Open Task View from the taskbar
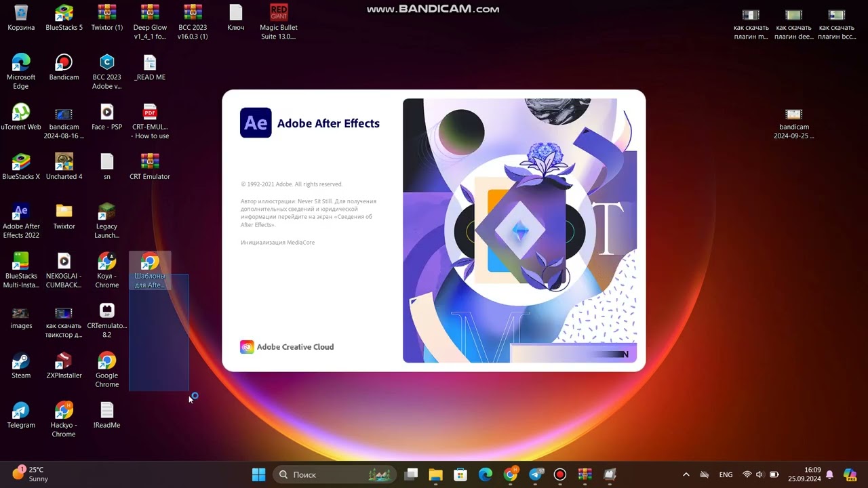This screenshot has width=868, height=488. pyautogui.click(x=411, y=474)
